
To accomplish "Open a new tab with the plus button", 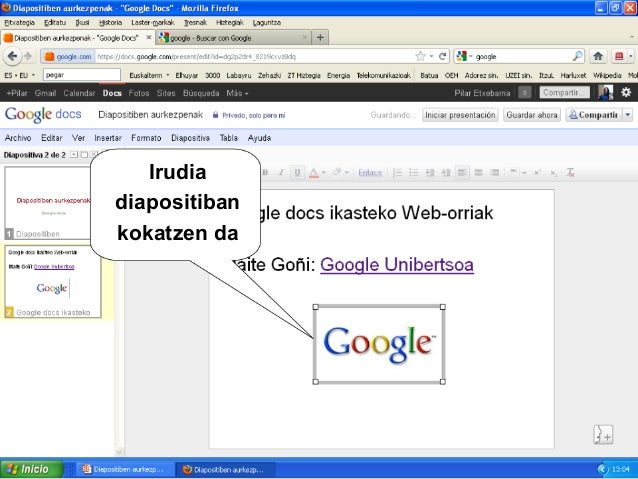I will coord(320,37).
